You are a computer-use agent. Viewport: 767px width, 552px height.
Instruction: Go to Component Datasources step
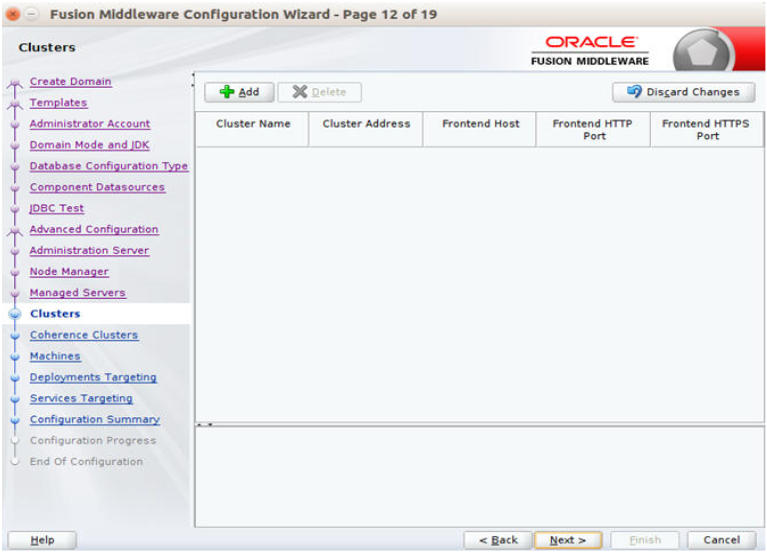(x=97, y=186)
